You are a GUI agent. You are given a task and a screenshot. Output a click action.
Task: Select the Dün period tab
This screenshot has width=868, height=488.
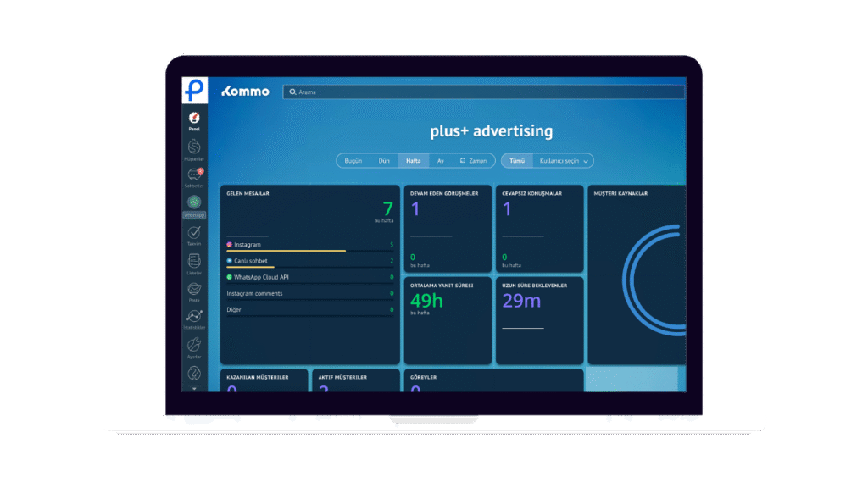coord(384,161)
